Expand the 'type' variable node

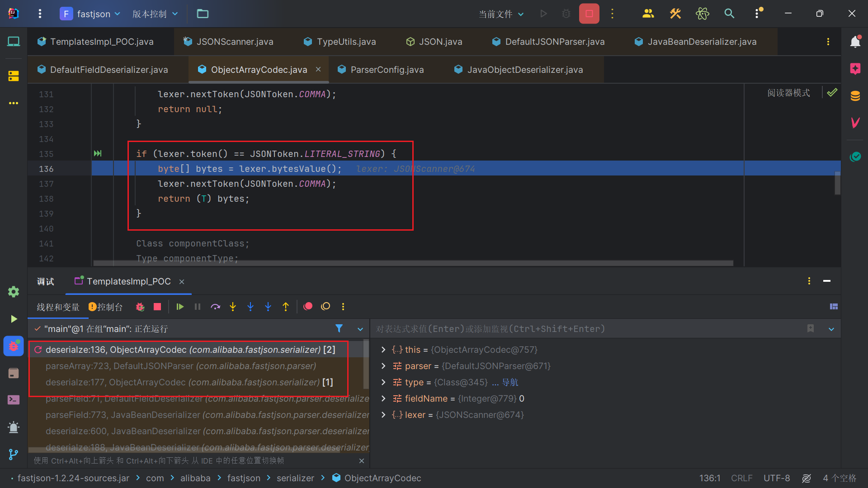[383, 382]
